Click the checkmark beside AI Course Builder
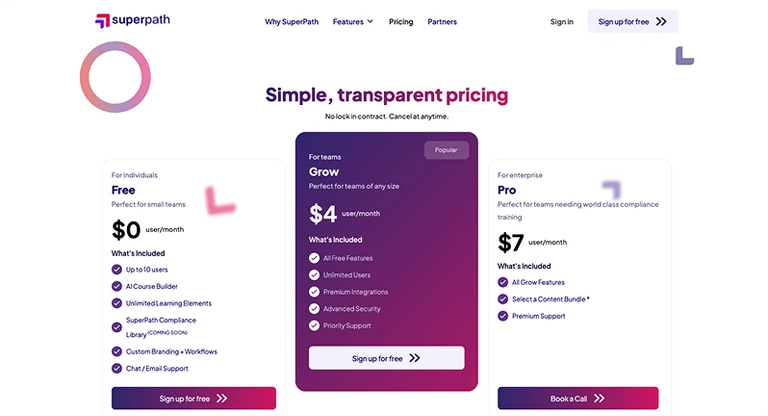The height and width of the screenshot is (416, 768). coord(117,286)
